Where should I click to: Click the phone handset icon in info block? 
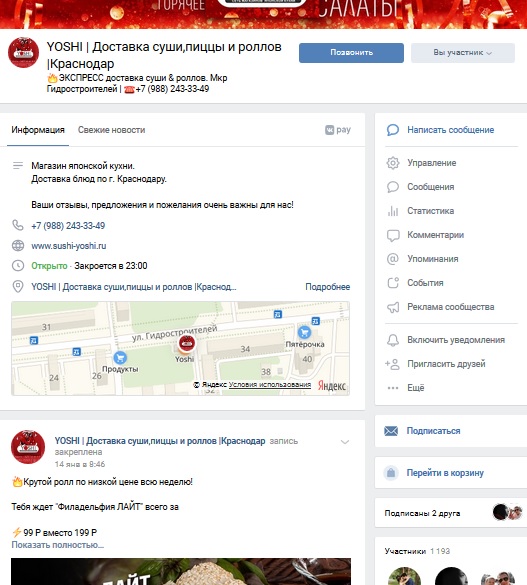(18, 225)
